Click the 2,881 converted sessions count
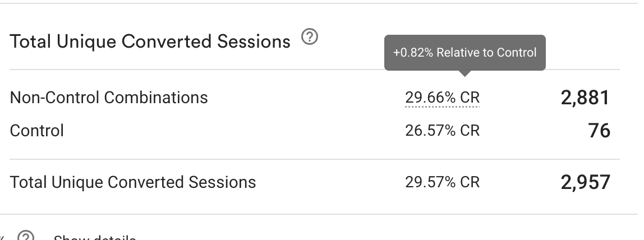Screen dimensions: 644x240 click(x=585, y=98)
